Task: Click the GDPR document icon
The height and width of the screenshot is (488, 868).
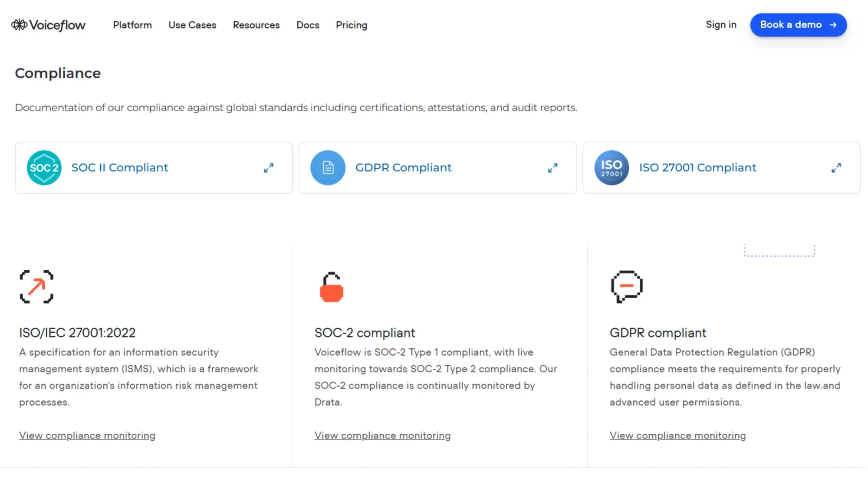Action: pyautogui.click(x=328, y=168)
